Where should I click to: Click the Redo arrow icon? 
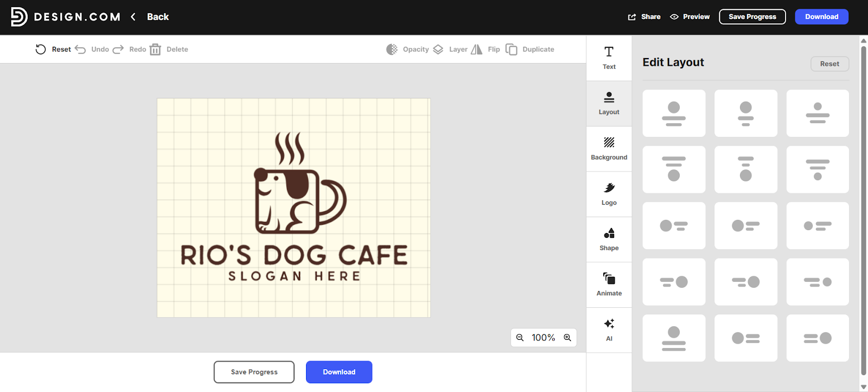(118, 49)
